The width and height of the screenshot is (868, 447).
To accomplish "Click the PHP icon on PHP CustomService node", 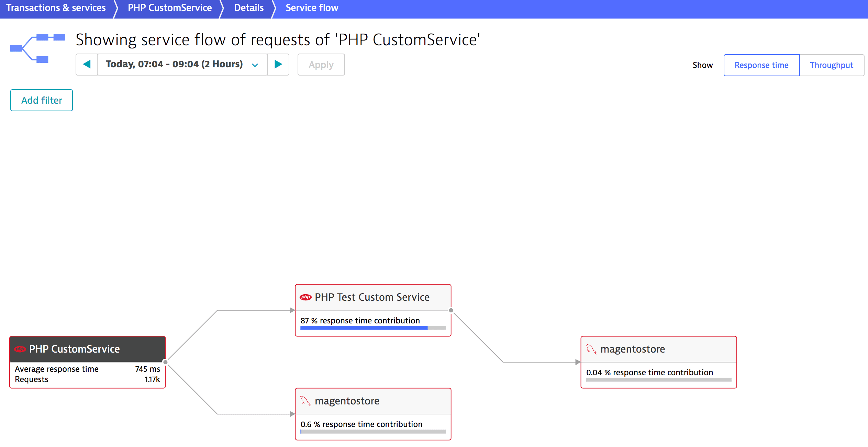I will point(20,349).
